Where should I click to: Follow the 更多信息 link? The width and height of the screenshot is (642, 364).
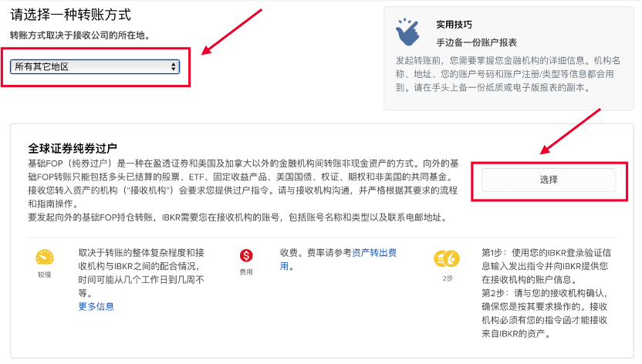[x=96, y=306]
